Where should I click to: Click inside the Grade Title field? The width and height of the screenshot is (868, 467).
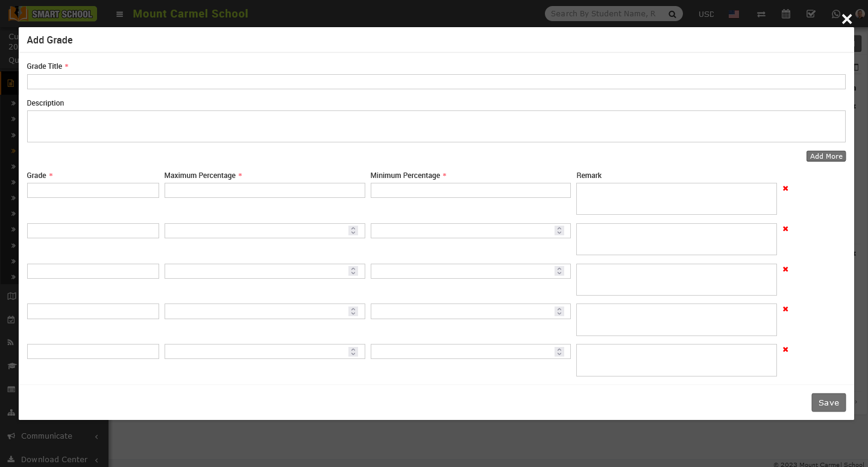click(436, 81)
